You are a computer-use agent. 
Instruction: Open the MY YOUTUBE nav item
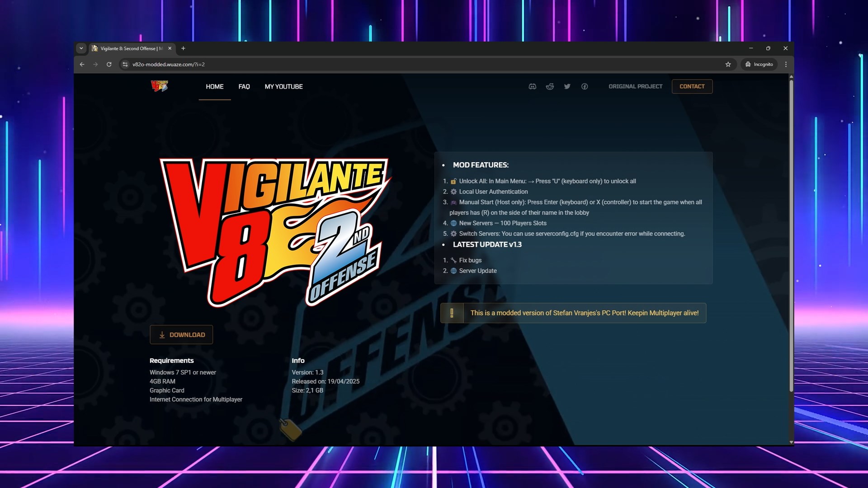click(283, 86)
